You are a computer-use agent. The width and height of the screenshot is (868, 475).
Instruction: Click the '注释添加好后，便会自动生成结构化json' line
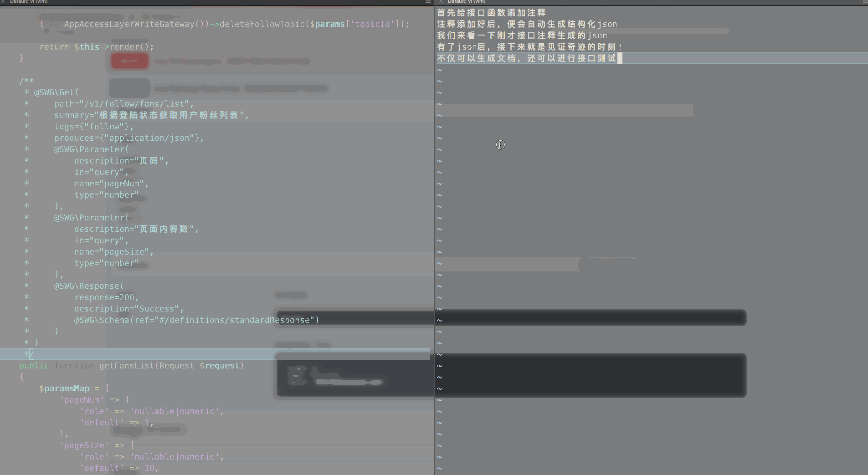pyautogui.click(x=527, y=24)
